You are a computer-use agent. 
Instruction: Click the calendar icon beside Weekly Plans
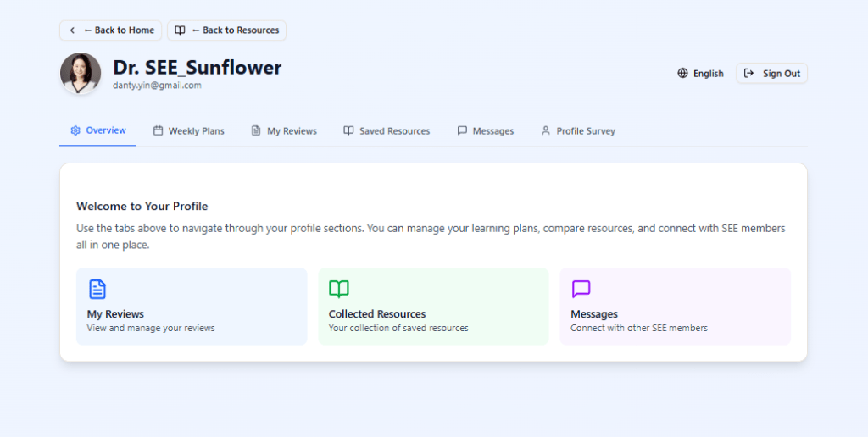158,131
